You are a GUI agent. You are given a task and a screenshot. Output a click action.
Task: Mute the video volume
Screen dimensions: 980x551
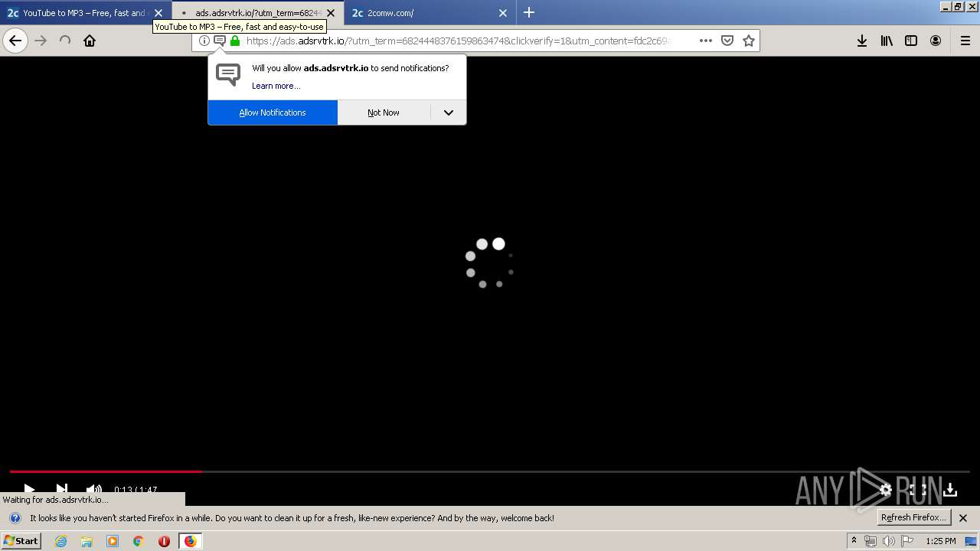click(x=93, y=490)
